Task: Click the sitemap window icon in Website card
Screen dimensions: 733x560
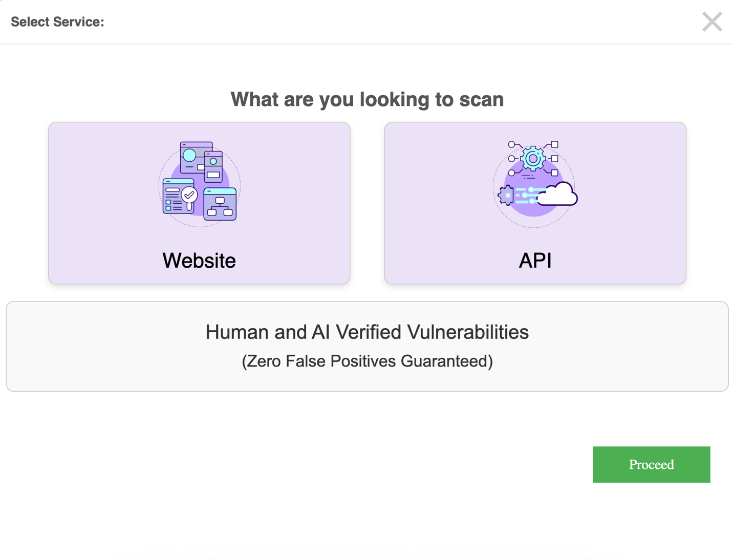Action: pyautogui.click(x=220, y=205)
